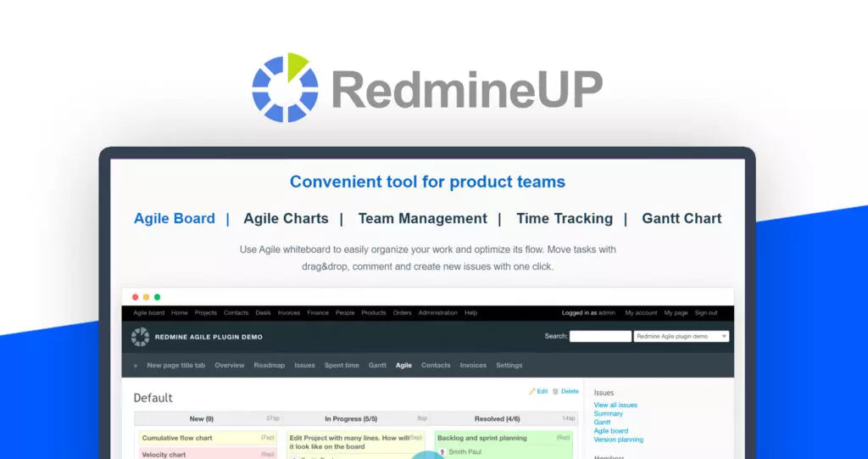This screenshot has height=459, width=868.
Task: Click the Smith Paul avatar icon
Action: pos(442,452)
